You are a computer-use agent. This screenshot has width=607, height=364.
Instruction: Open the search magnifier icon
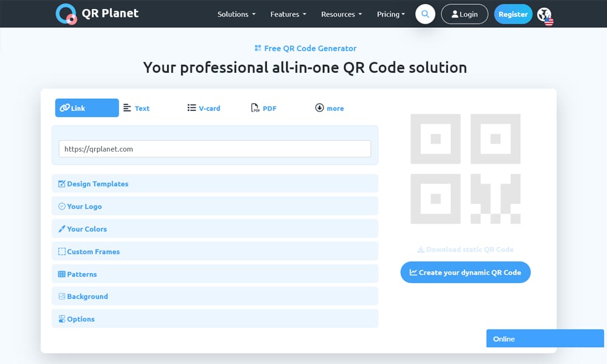(x=425, y=13)
